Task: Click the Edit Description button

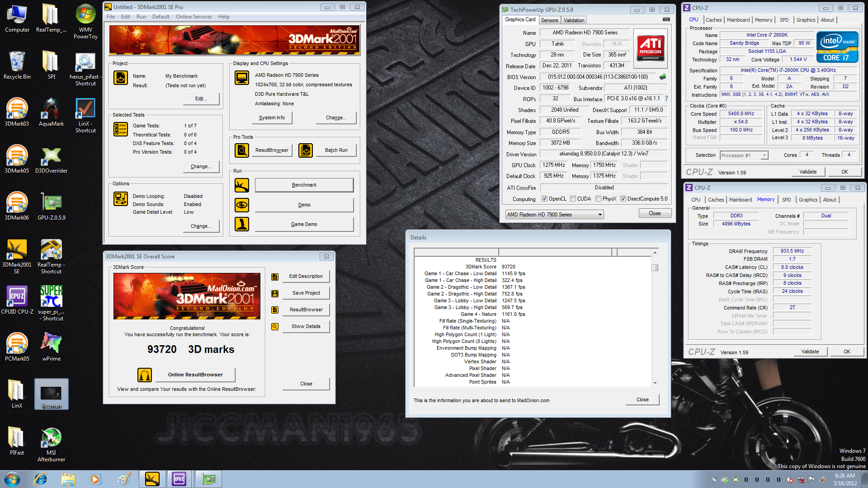Action: coord(306,276)
